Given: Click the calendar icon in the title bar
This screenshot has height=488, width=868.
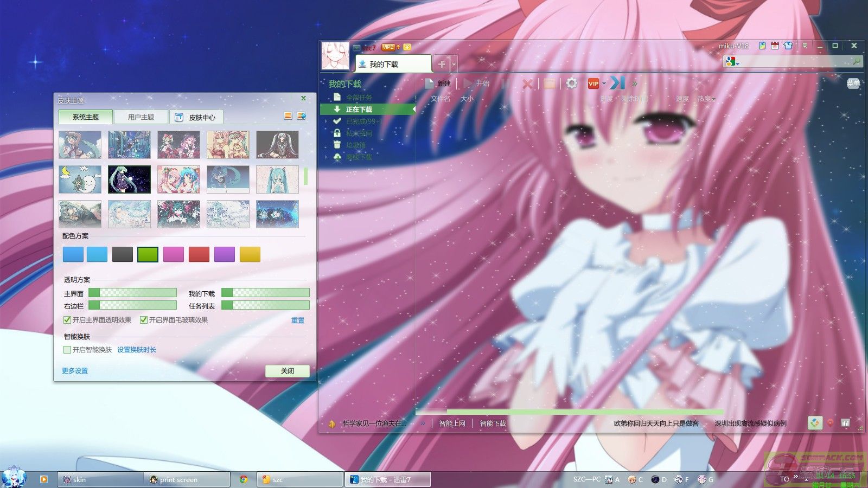Looking at the screenshot, I should coord(775,46).
